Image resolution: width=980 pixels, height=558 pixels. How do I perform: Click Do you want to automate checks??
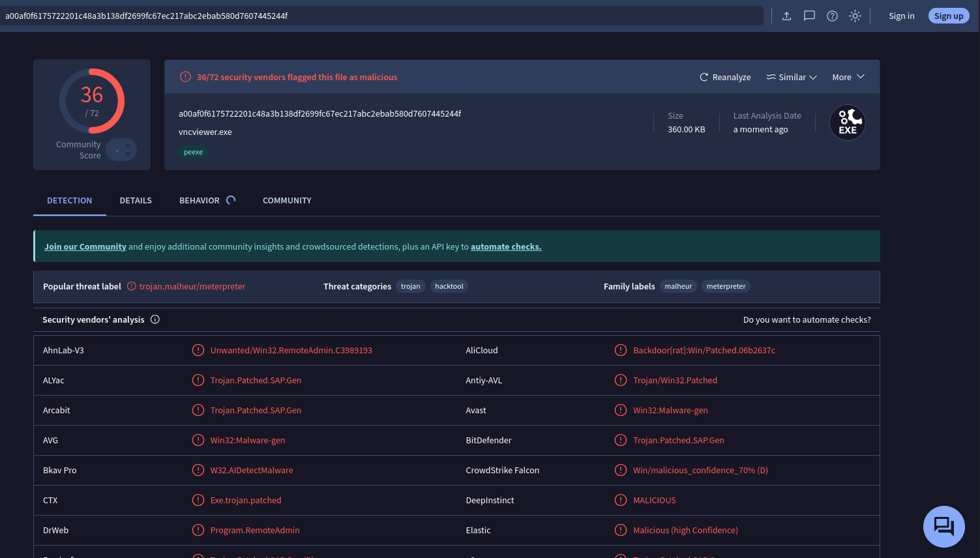pyautogui.click(x=807, y=319)
